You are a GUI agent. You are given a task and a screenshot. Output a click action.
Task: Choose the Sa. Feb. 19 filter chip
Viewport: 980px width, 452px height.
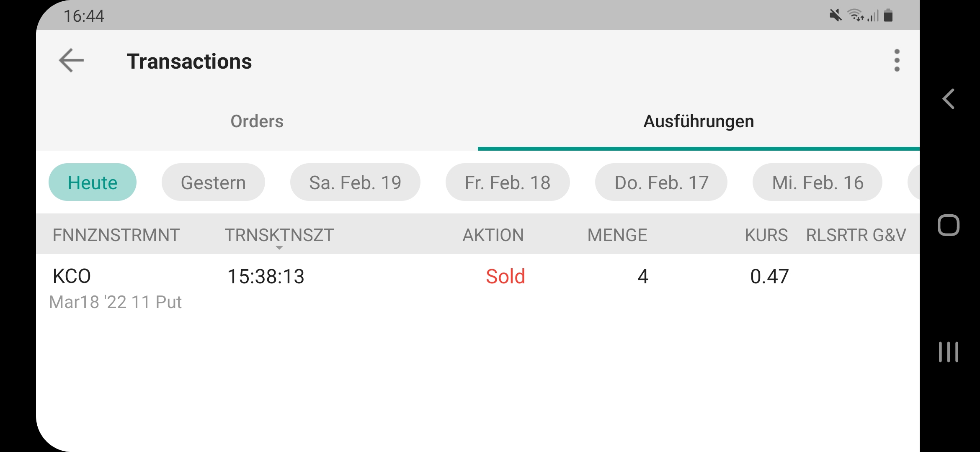pyautogui.click(x=355, y=182)
